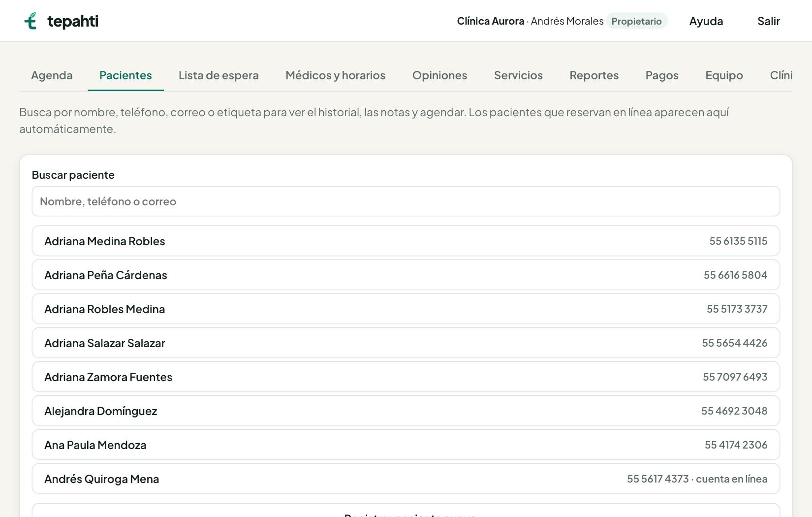Click the tepahti brand name
The height and width of the screenshot is (517, 812).
pos(73,21)
